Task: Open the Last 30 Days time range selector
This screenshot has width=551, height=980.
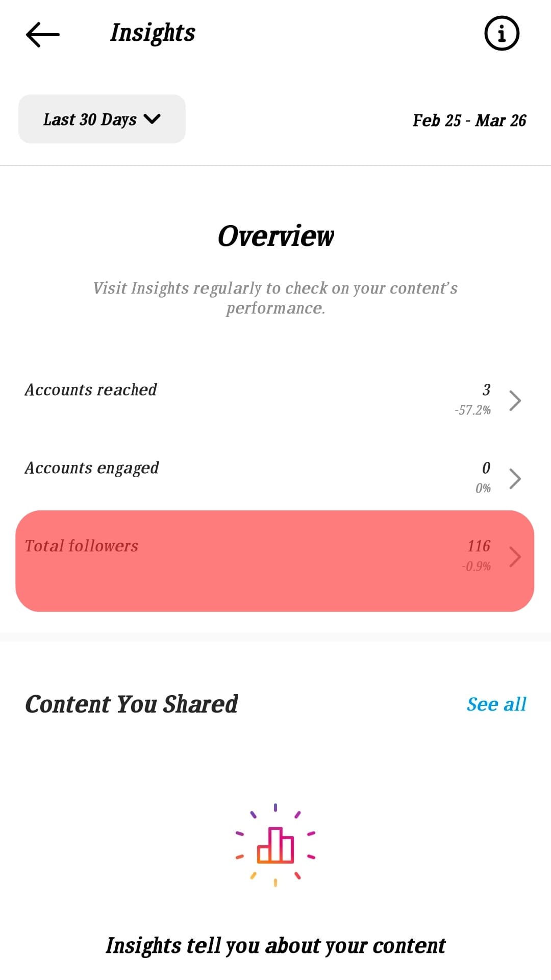Action: tap(101, 118)
